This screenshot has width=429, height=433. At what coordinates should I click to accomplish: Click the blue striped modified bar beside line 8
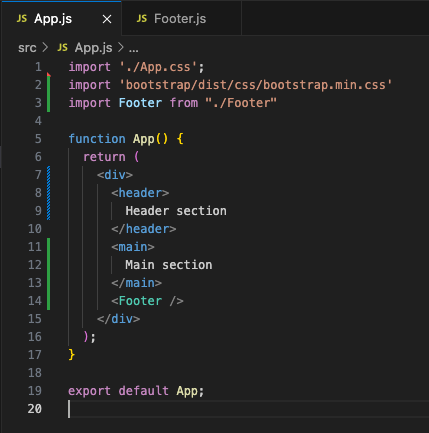coord(49,193)
